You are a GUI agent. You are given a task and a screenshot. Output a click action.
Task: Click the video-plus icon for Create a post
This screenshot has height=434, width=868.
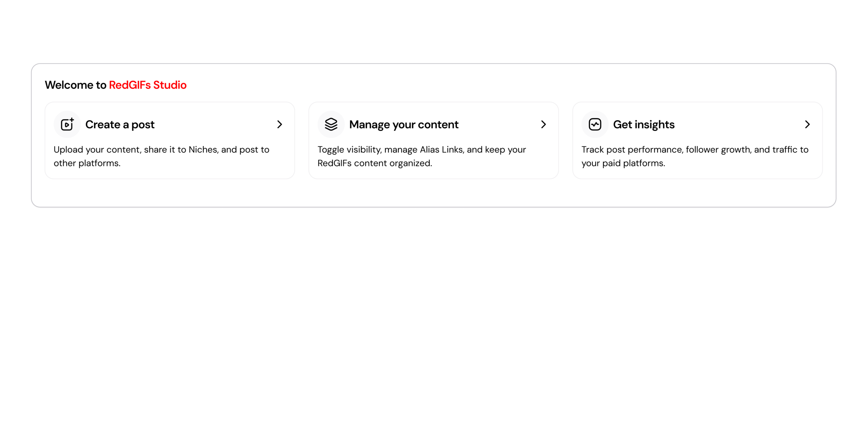coord(67,124)
